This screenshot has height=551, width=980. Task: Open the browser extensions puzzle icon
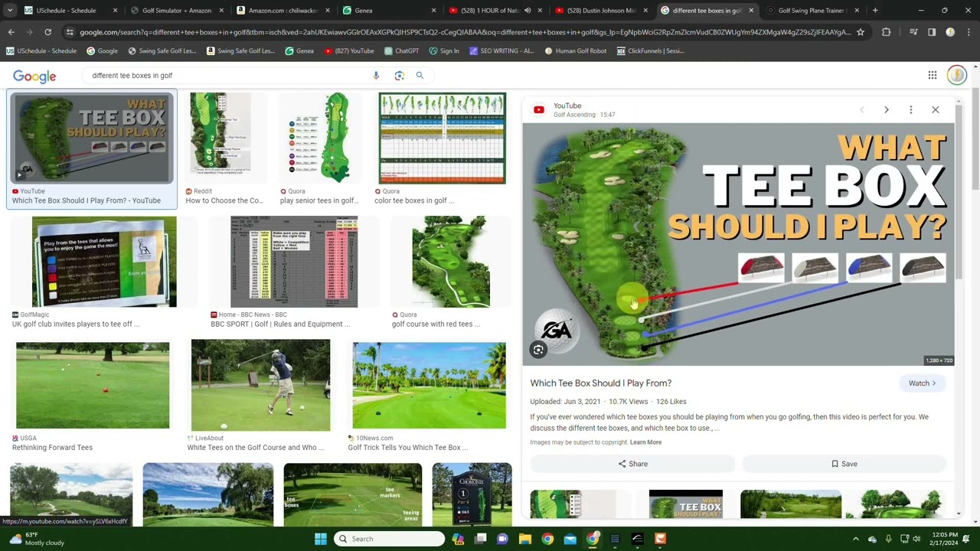click(886, 32)
